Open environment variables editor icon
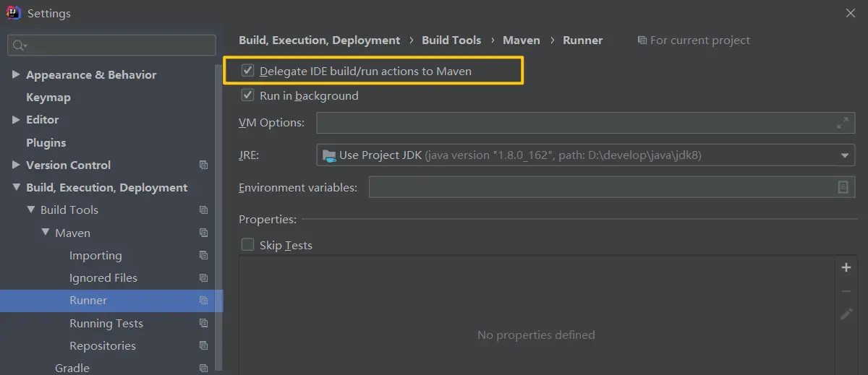This screenshot has height=375, width=868. pyautogui.click(x=843, y=187)
